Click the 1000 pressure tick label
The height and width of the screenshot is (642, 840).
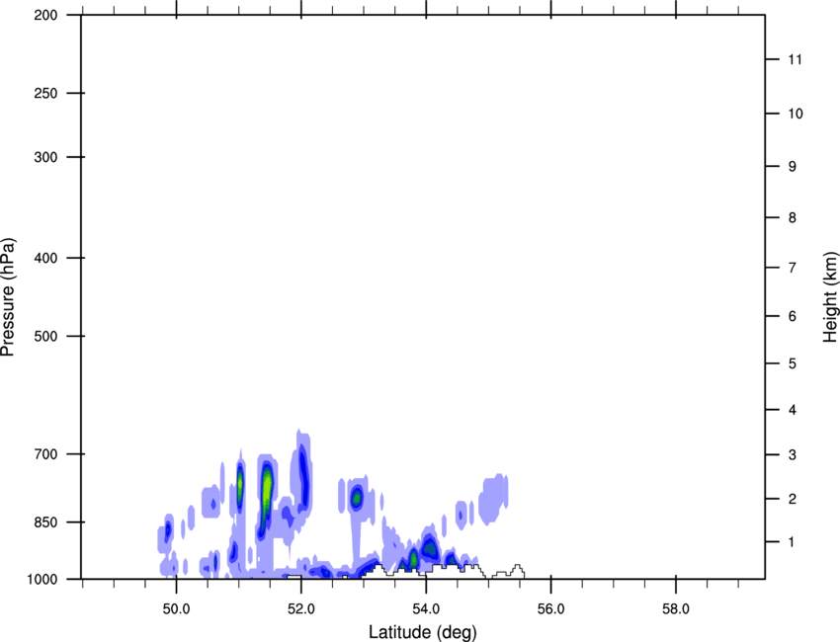click(x=42, y=579)
